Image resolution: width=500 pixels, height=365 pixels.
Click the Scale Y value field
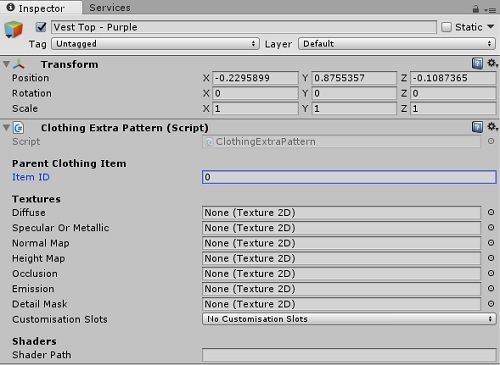point(354,108)
